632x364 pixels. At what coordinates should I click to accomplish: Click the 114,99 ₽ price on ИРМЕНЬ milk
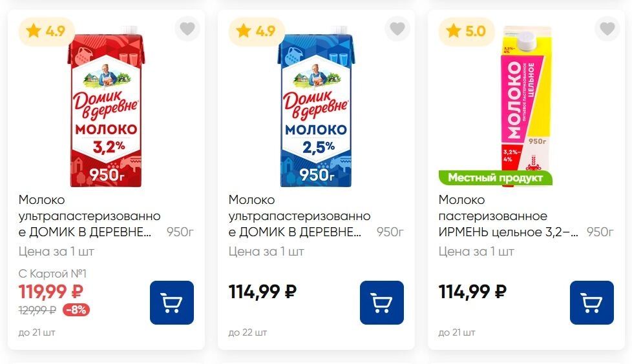coord(472,292)
